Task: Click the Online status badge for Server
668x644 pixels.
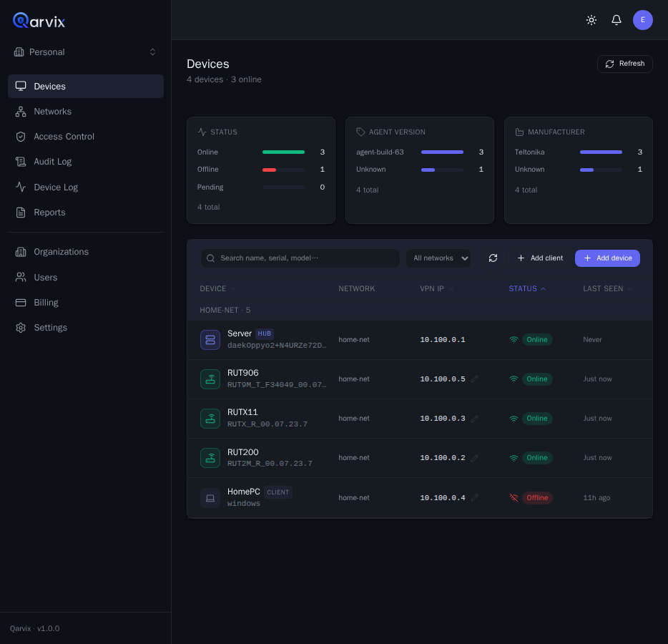Action: coord(537,340)
